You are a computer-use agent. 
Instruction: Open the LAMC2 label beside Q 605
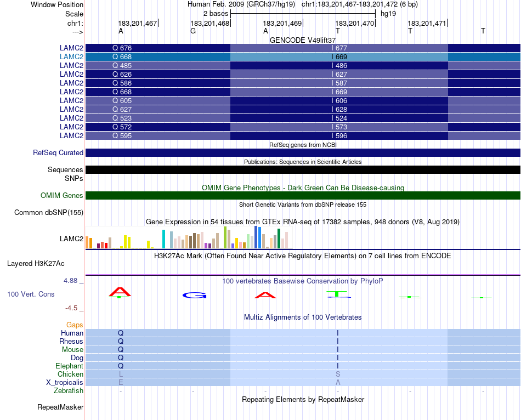click(71, 100)
